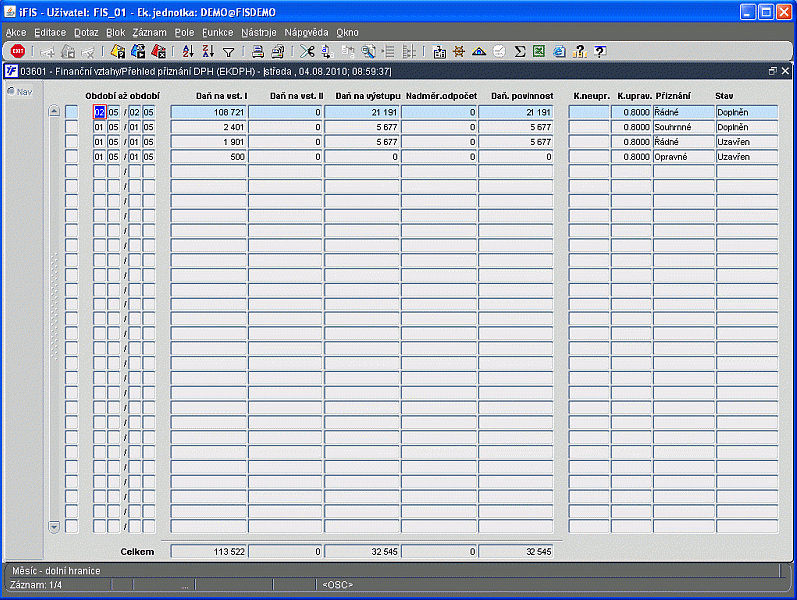
Task: Click the greyed insert record icon
Action: 47,52
